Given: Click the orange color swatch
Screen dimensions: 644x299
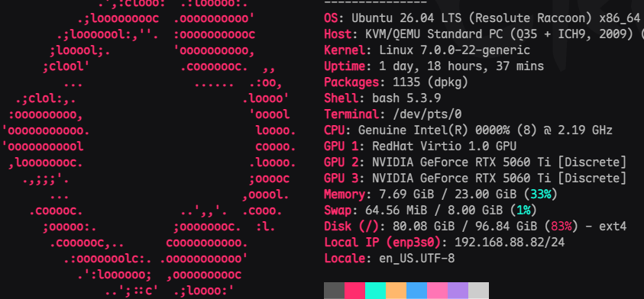Looking at the screenshot, I should (x=396, y=291).
